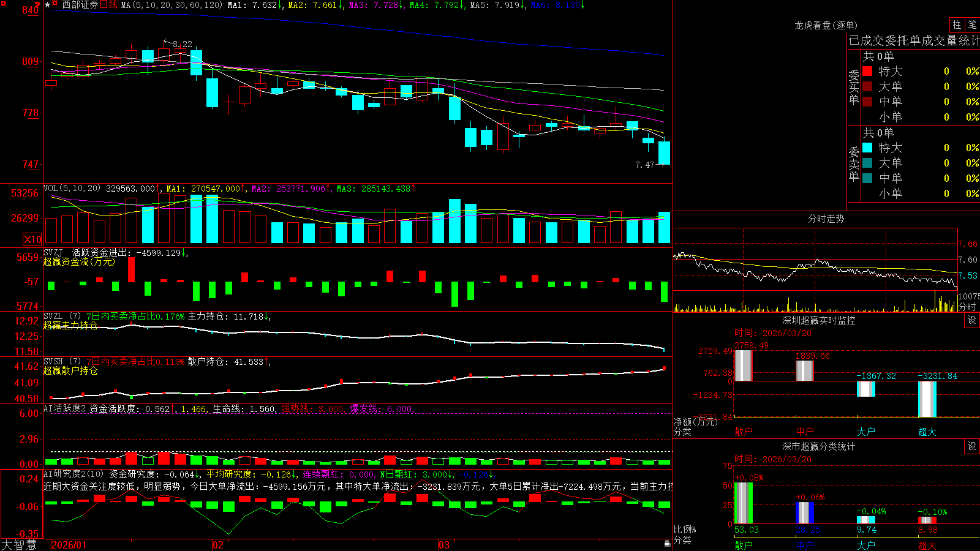This screenshot has width=980, height=551.
Task: Click the 超赢资金流(万元) label
Action: pyautogui.click(x=79, y=261)
